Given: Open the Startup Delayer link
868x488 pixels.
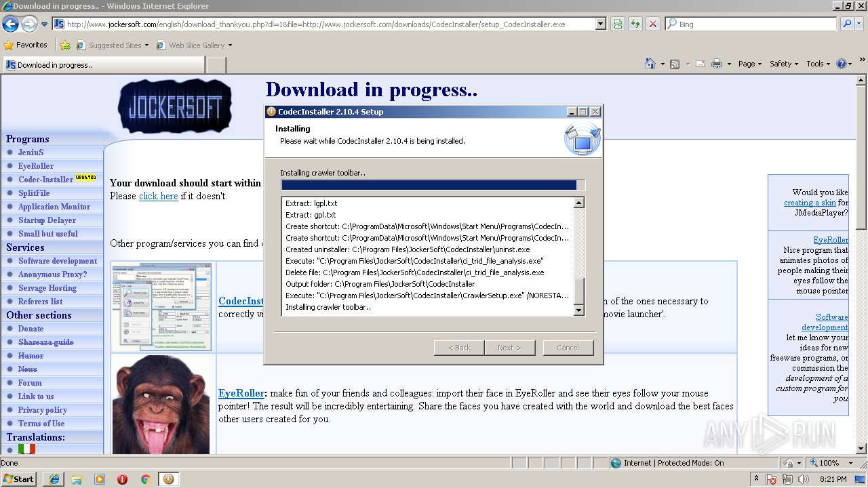Looking at the screenshot, I should tap(47, 220).
